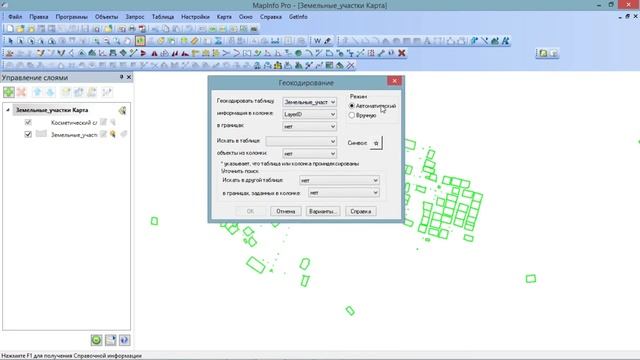Select the Marquee Select tool
The image size is (640, 360).
[x=20, y=41]
